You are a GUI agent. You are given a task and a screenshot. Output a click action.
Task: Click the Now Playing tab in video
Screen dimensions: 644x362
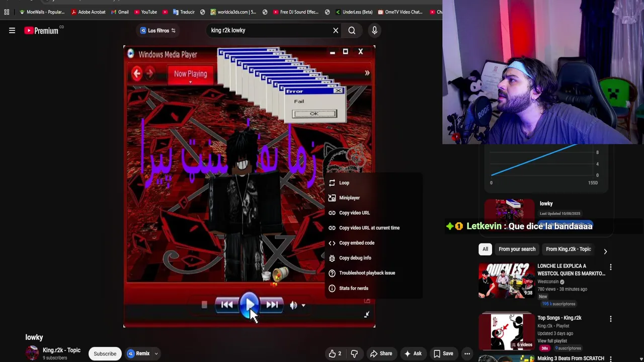[190, 74]
